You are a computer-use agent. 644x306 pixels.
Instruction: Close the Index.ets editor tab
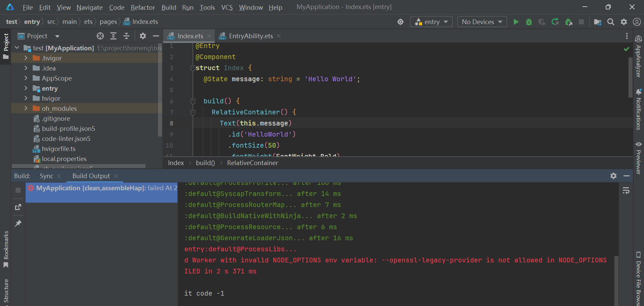tap(209, 36)
